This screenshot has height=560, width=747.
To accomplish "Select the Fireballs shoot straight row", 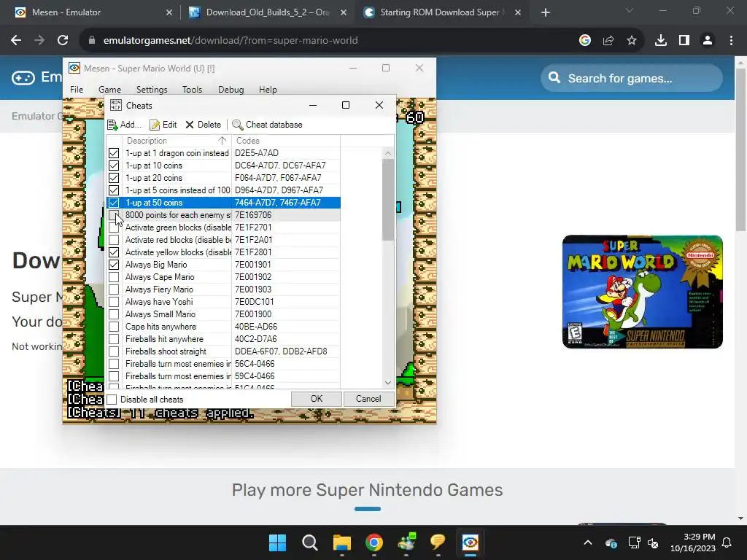I will click(223, 351).
